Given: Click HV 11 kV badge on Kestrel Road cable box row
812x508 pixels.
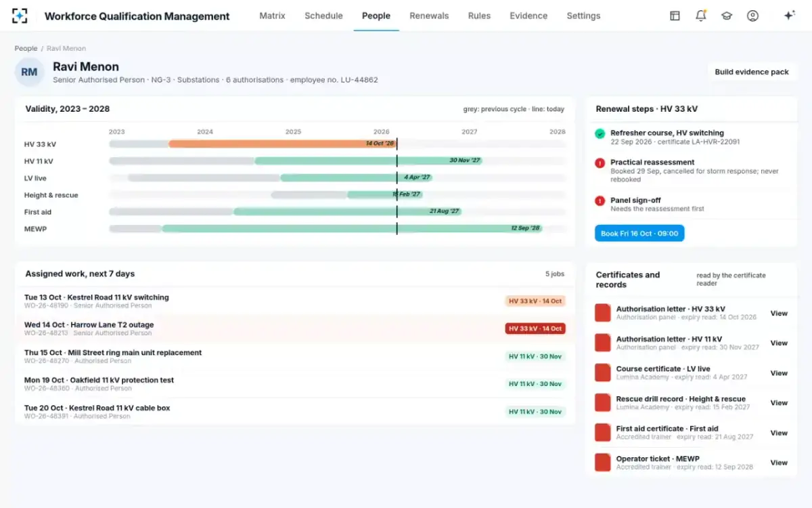Looking at the screenshot, I should coord(535,412).
